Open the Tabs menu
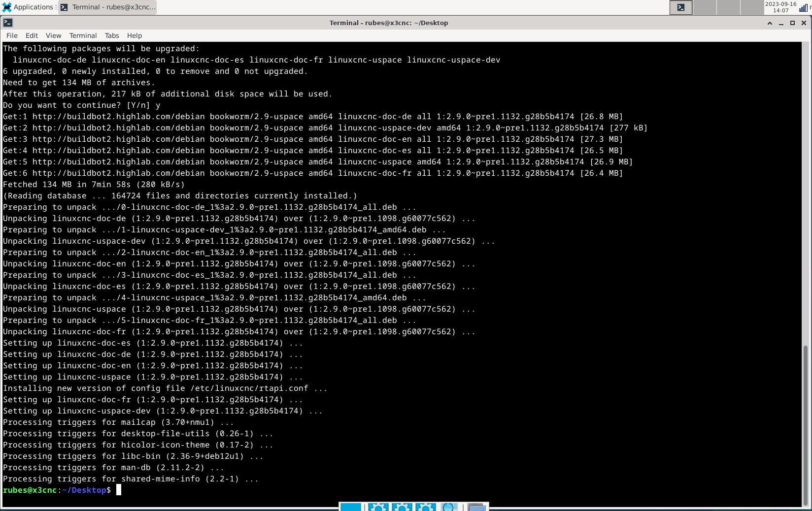Viewport: 812px width, 511px height. (112, 35)
